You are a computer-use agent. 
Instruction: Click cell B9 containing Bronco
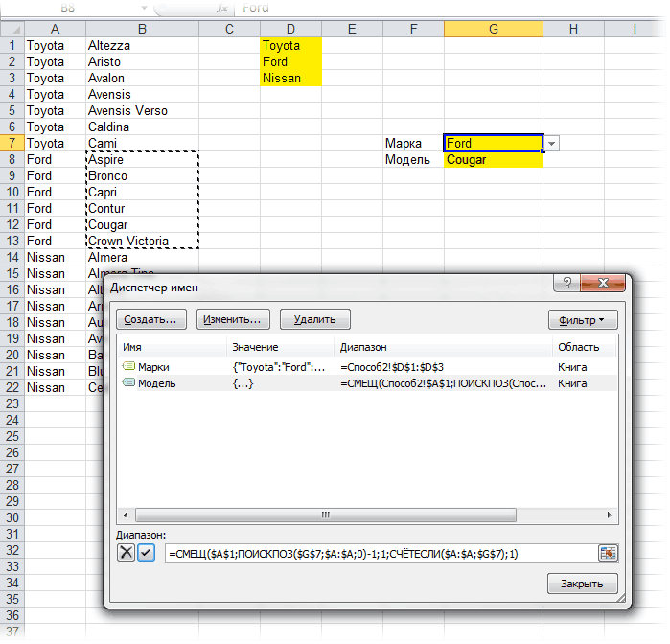[x=142, y=175]
